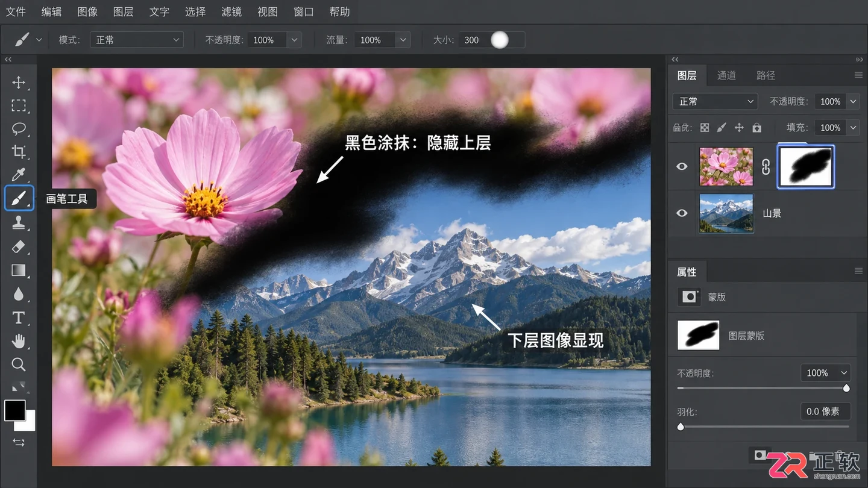Switch to the 通道 tab
This screenshot has width=868, height=488.
pyautogui.click(x=726, y=75)
